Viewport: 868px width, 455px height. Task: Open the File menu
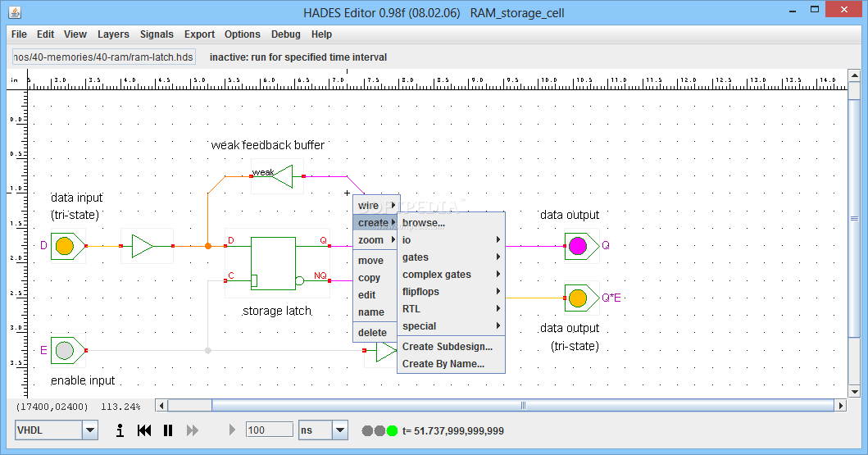coord(19,34)
